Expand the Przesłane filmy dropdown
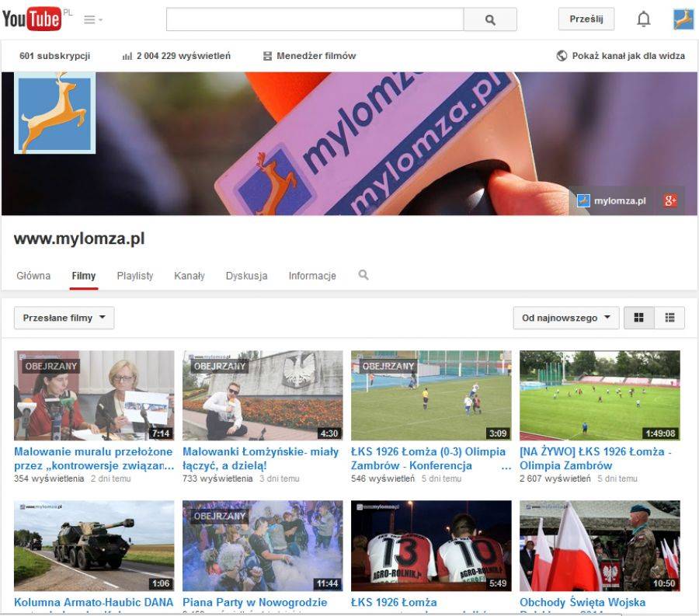This screenshot has width=699, height=616. pyautogui.click(x=64, y=318)
